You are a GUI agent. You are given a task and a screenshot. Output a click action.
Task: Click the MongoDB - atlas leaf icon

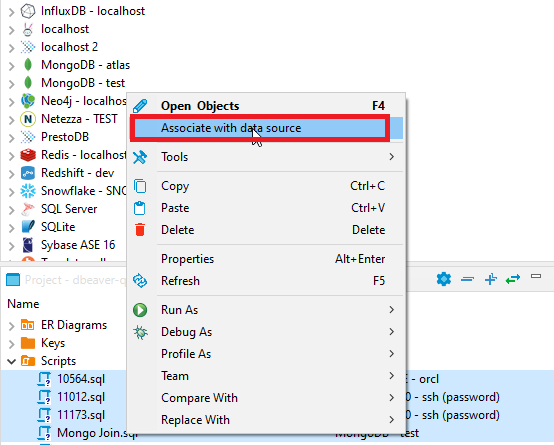pyautogui.click(x=28, y=65)
